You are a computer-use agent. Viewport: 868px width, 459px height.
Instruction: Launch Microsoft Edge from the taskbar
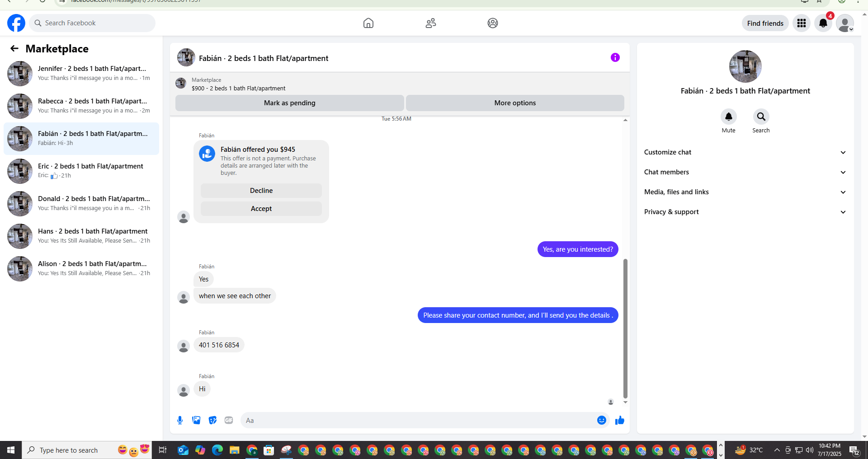(x=217, y=450)
